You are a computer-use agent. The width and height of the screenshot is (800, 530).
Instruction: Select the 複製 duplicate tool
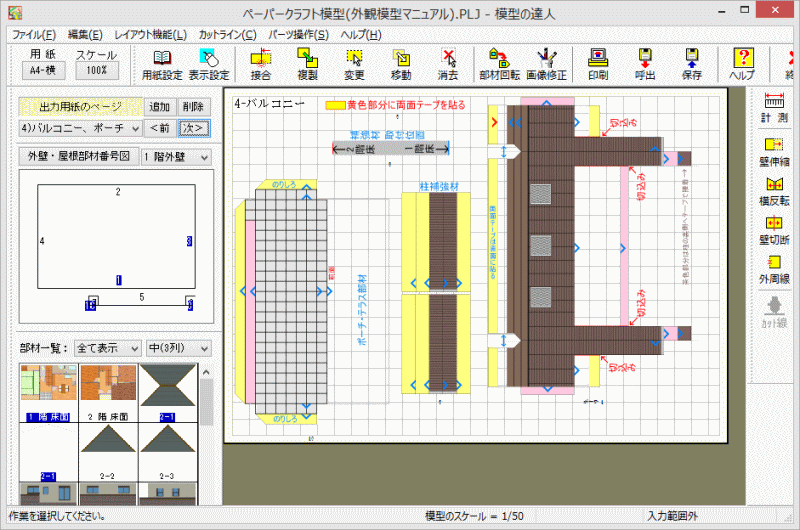point(308,64)
